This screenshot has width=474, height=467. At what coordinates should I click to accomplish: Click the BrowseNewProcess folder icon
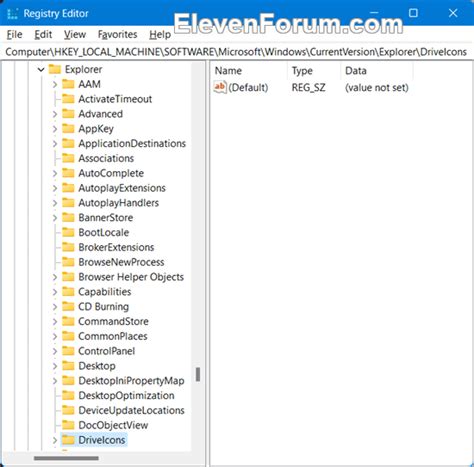click(x=68, y=262)
